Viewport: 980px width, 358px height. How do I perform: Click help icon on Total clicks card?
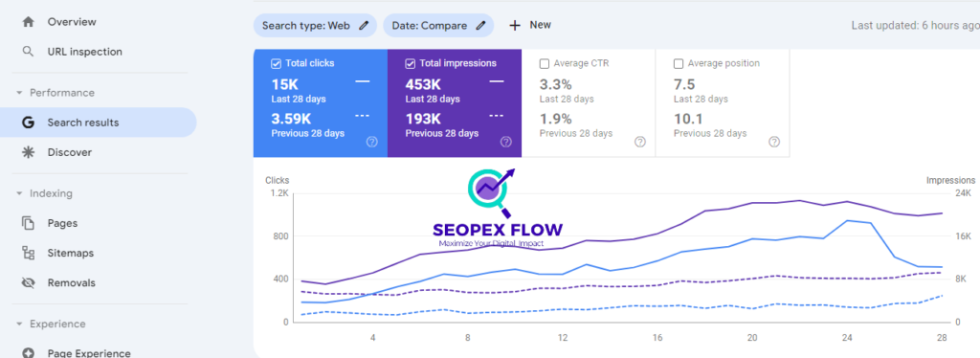pyautogui.click(x=372, y=142)
